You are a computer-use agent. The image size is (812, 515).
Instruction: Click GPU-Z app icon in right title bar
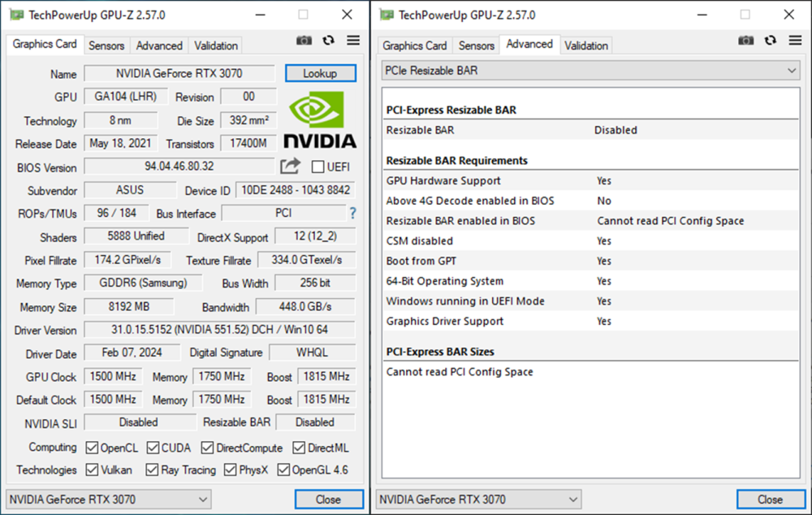coord(387,15)
